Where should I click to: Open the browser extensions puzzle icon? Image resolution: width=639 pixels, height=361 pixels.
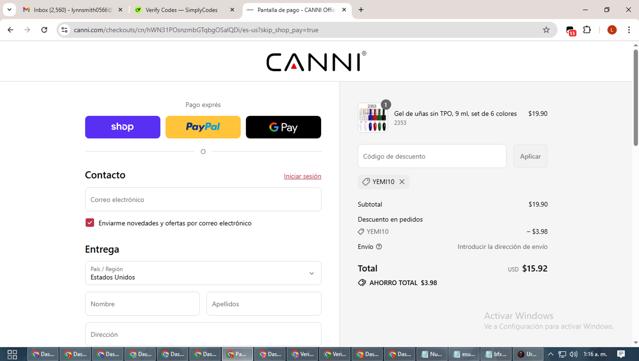click(x=587, y=30)
